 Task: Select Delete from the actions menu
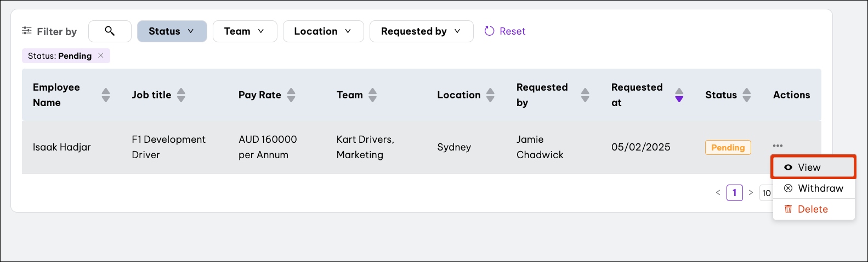point(813,209)
